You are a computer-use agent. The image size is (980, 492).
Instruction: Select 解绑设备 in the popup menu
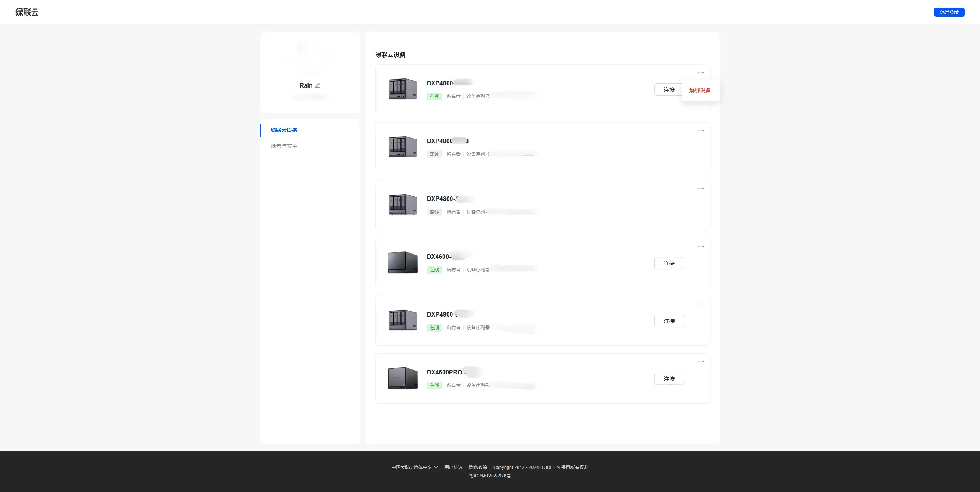700,90
